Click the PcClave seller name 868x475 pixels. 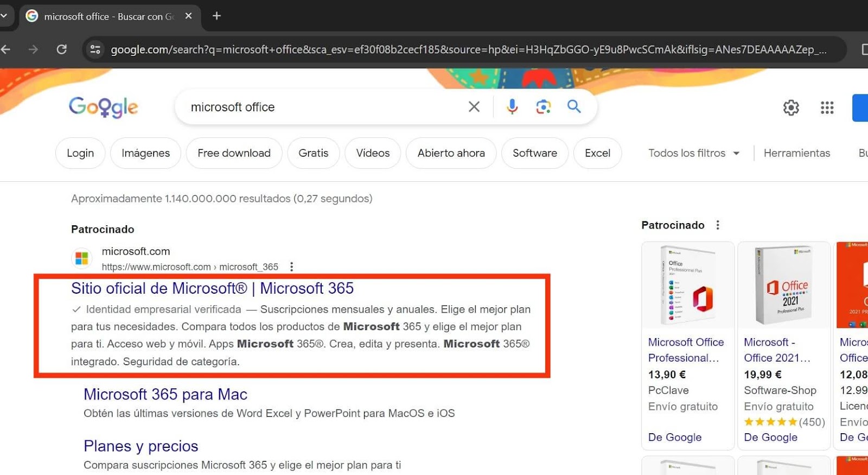[668, 390]
